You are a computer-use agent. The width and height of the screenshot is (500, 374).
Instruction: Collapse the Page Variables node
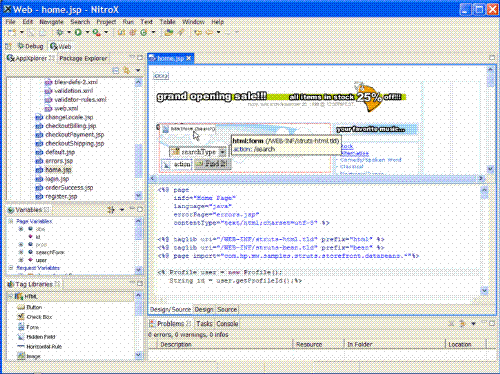(11, 221)
